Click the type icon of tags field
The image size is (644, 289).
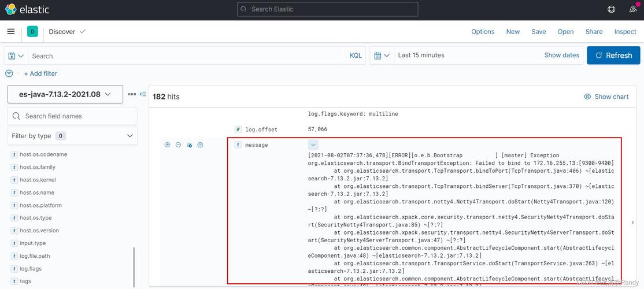pyautogui.click(x=14, y=281)
